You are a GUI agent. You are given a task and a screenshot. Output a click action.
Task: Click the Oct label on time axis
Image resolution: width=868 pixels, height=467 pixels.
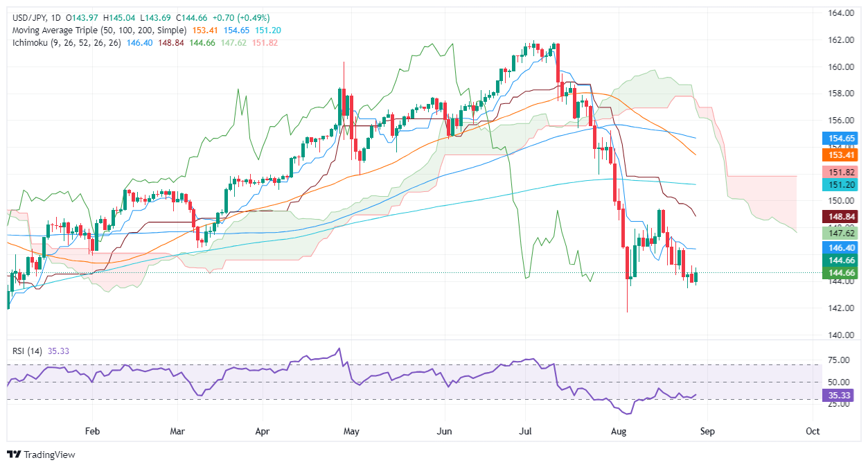(x=813, y=431)
